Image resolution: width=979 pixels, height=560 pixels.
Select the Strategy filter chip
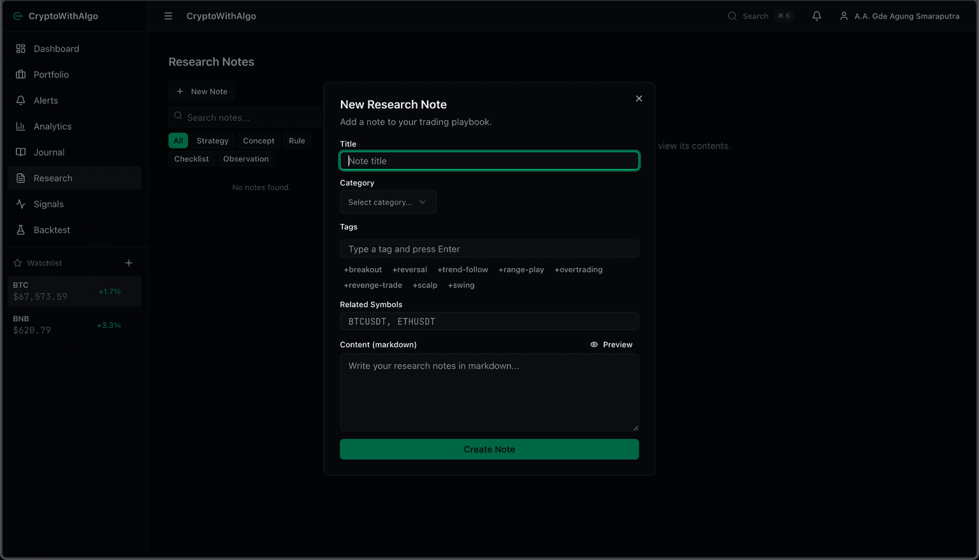pyautogui.click(x=212, y=140)
